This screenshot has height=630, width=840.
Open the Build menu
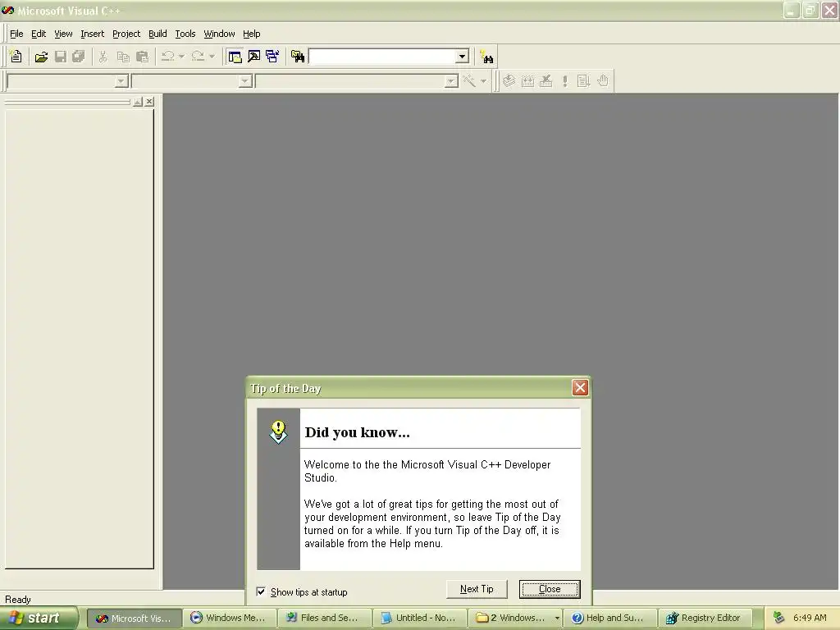click(157, 34)
